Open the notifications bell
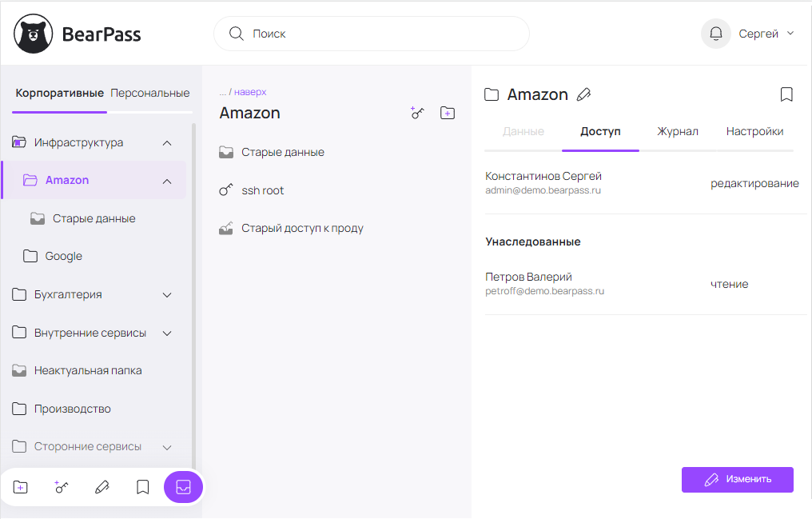This screenshot has width=812, height=519. pyautogui.click(x=715, y=34)
